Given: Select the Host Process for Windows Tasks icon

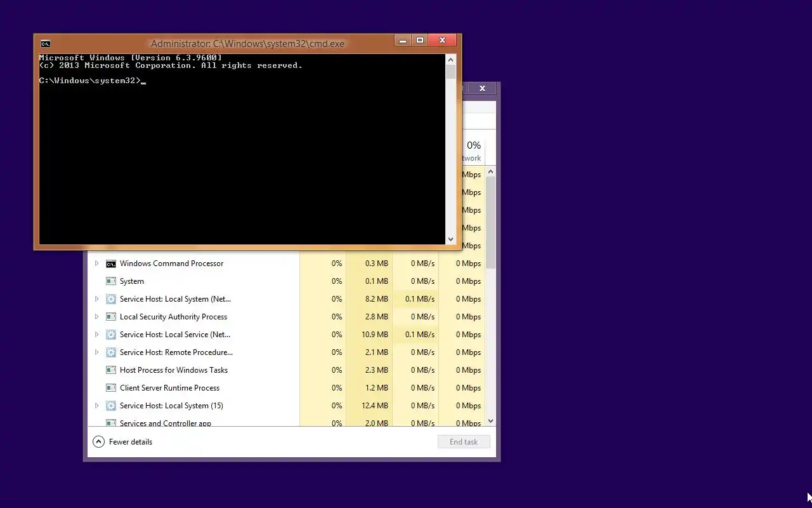Looking at the screenshot, I should click(x=111, y=370).
